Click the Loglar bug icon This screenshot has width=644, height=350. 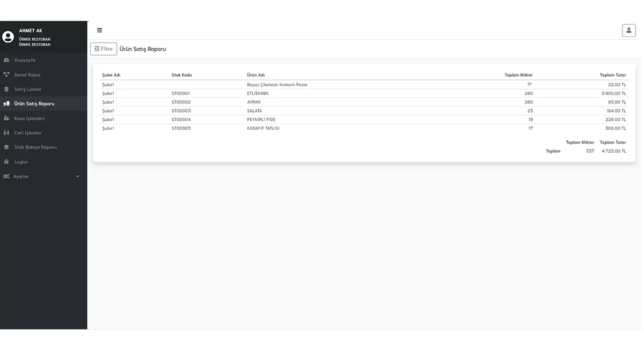(6, 162)
